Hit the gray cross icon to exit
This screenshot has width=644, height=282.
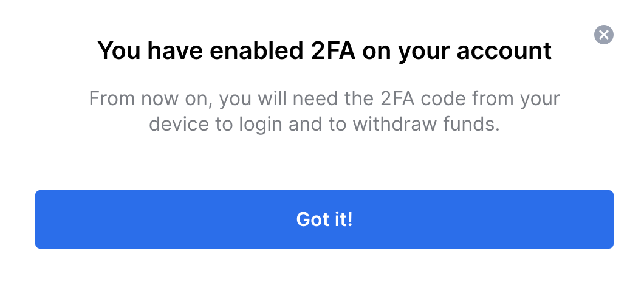point(603,35)
